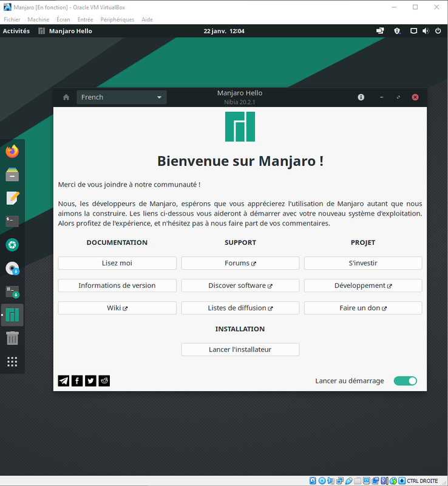
Task: Click VirtualBox optical disk status icon
Action: click(322, 481)
